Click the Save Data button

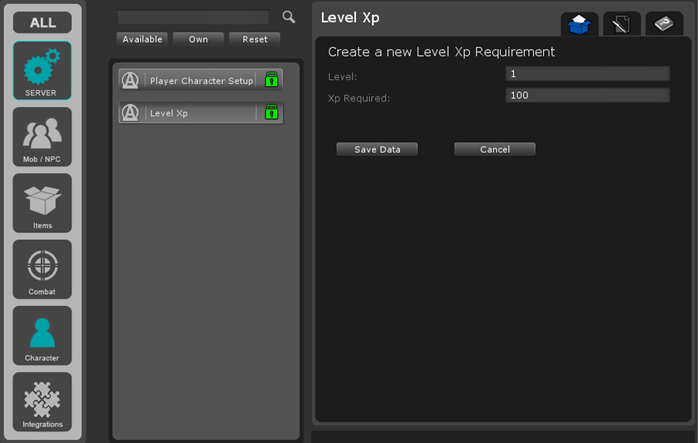click(377, 149)
